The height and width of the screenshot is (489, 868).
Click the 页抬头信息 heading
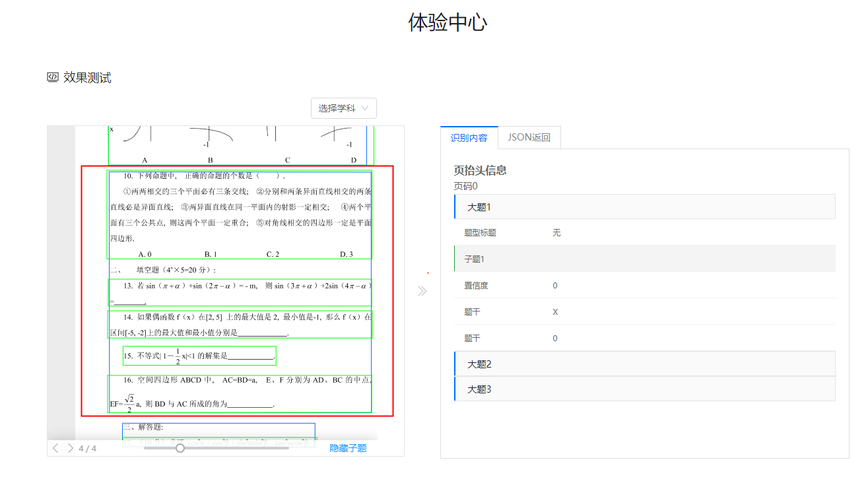point(480,170)
